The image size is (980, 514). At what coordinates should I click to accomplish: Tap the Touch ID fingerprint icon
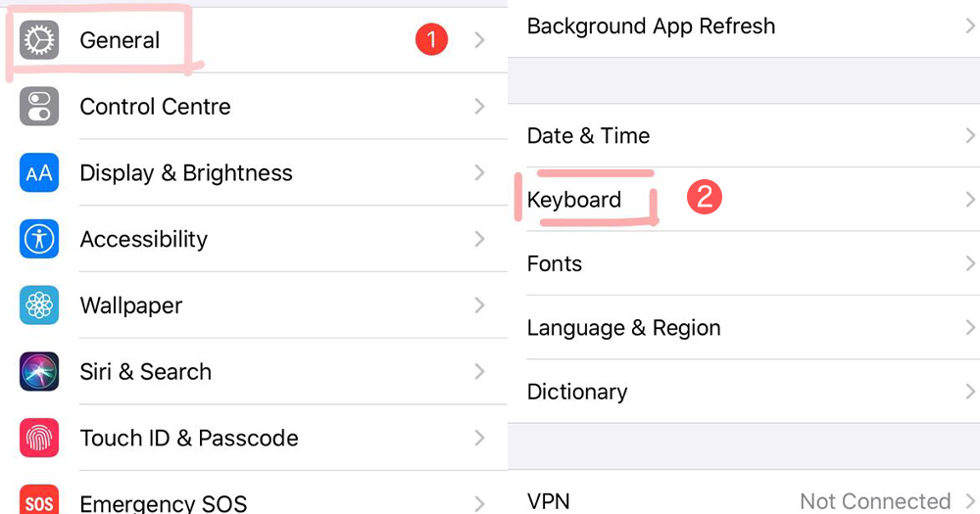click(39, 438)
